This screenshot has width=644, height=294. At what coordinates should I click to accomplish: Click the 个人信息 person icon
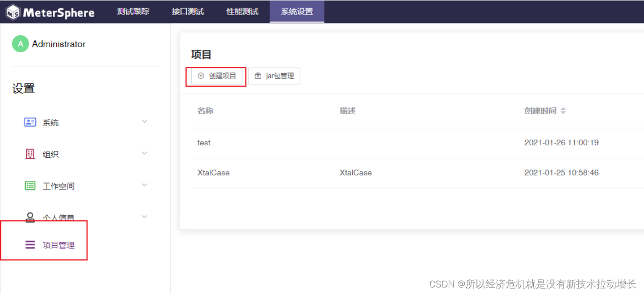click(x=29, y=217)
